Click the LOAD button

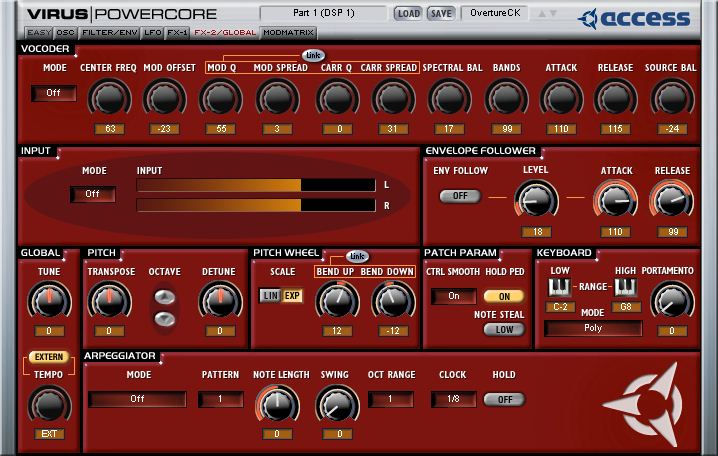point(408,14)
